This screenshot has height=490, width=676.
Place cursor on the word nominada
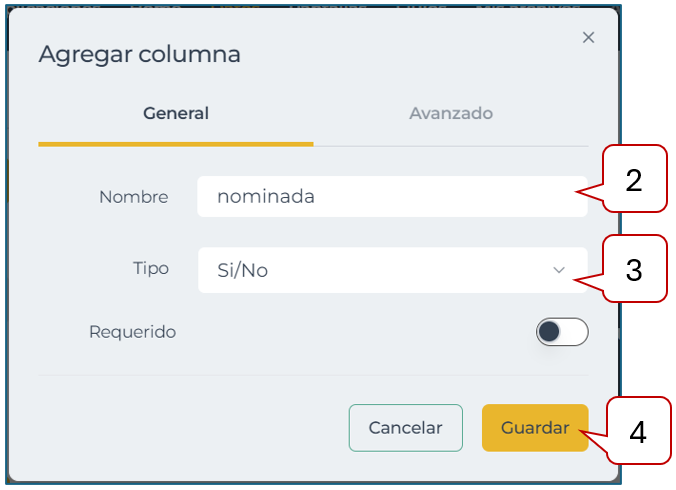pos(266,197)
